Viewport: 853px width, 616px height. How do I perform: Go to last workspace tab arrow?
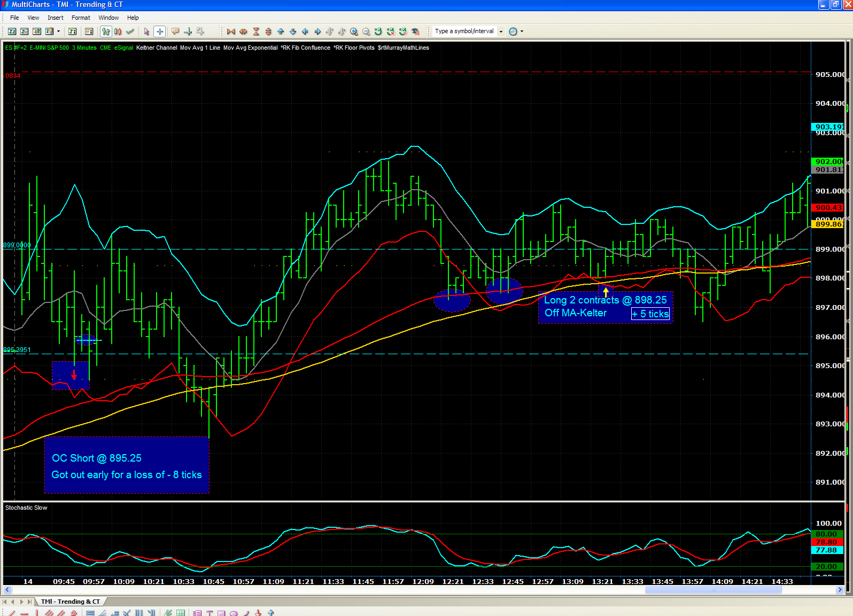coord(30,602)
